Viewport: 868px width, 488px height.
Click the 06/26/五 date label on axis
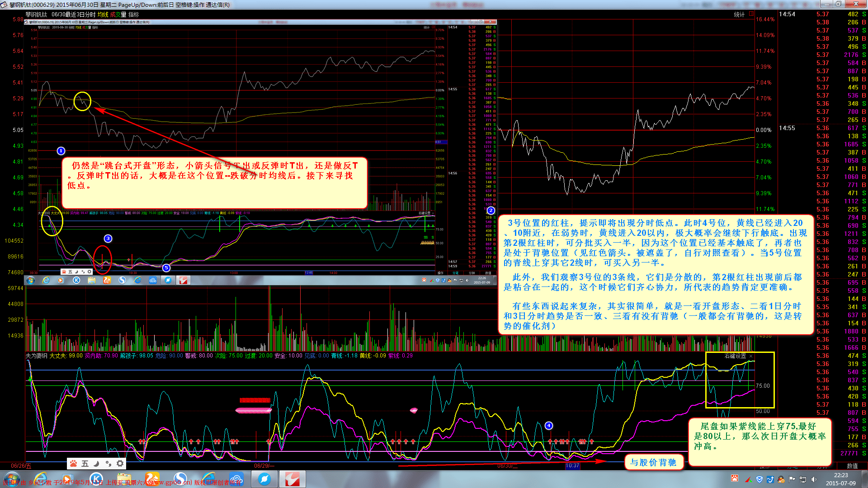21,466
